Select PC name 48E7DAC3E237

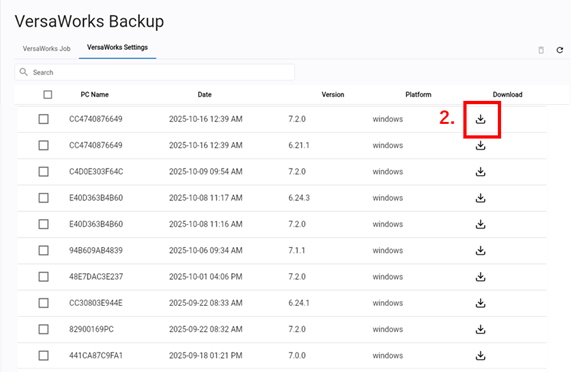(x=96, y=277)
